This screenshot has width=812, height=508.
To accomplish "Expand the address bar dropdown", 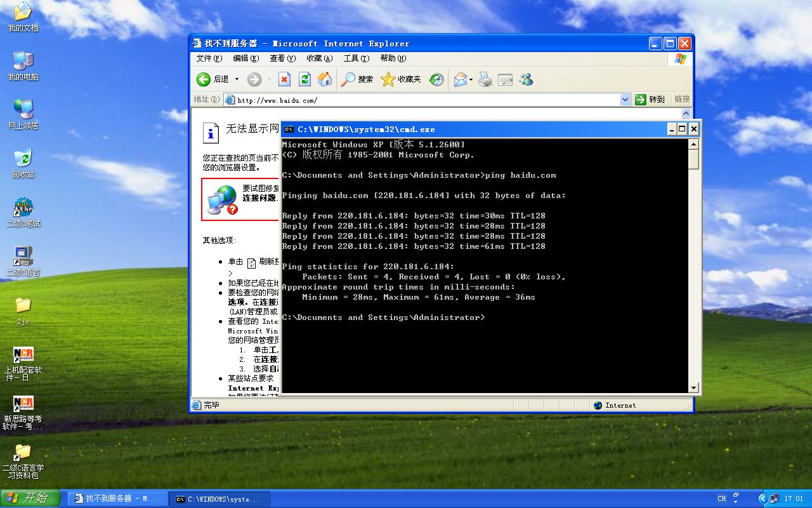I will click(625, 100).
